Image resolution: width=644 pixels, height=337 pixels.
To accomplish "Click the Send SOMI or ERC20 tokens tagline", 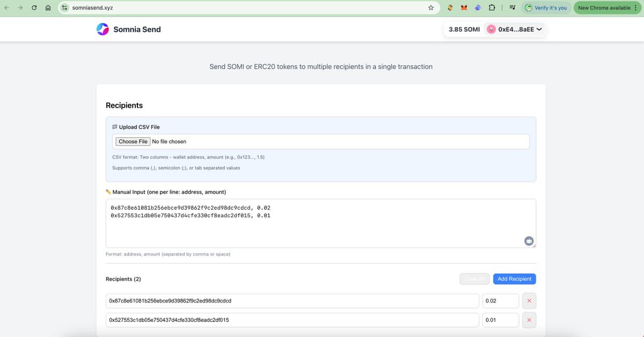I will pos(321,67).
